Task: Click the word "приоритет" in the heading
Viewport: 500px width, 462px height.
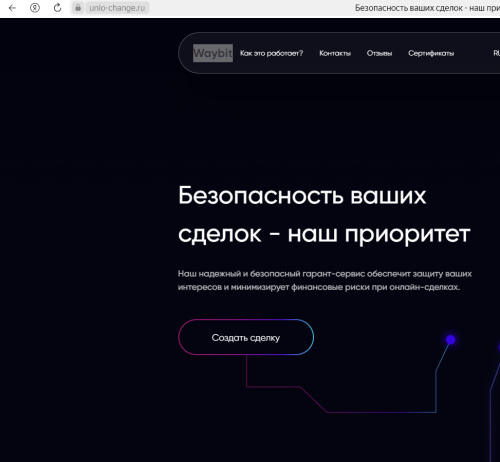Action: (x=407, y=235)
